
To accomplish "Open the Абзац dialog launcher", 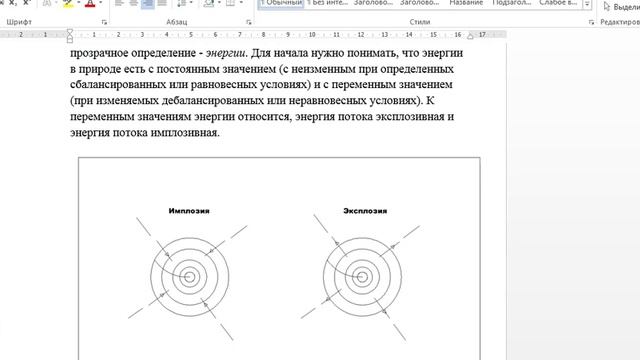I will [x=249, y=22].
